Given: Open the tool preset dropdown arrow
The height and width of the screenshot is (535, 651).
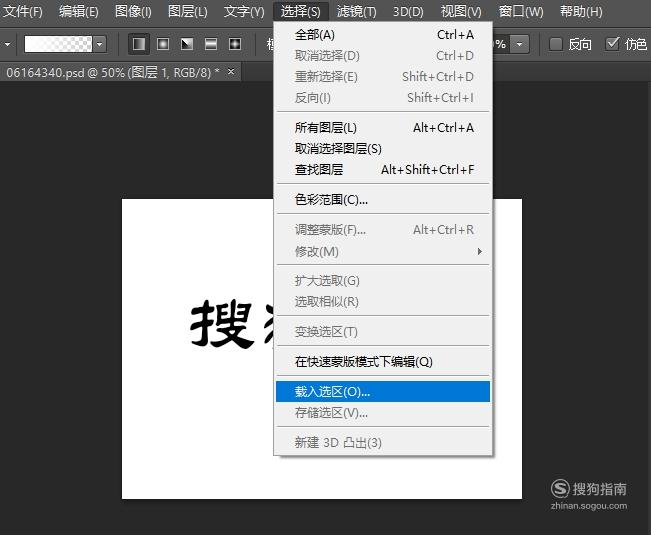Looking at the screenshot, I should pyautogui.click(x=7, y=44).
